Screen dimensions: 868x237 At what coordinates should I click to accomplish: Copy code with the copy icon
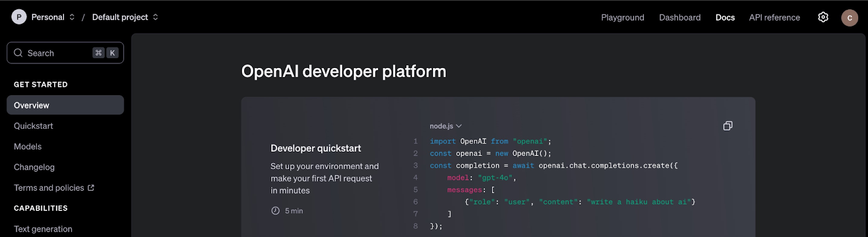[x=728, y=126]
